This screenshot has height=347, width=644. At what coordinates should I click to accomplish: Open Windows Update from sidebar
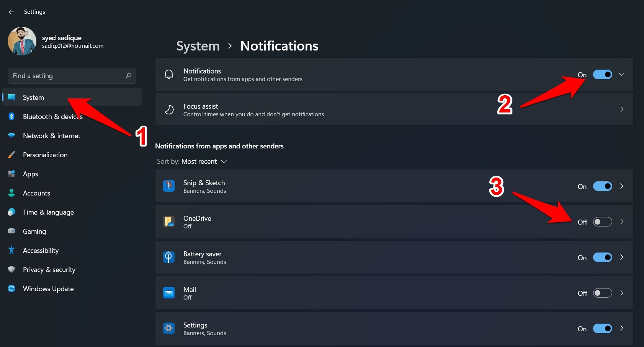click(x=48, y=289)
